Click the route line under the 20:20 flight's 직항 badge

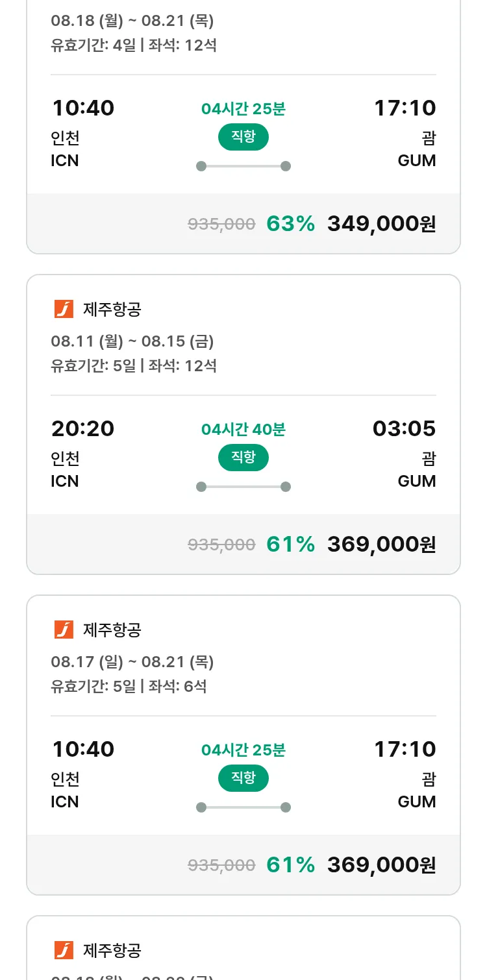click(243, 487)
